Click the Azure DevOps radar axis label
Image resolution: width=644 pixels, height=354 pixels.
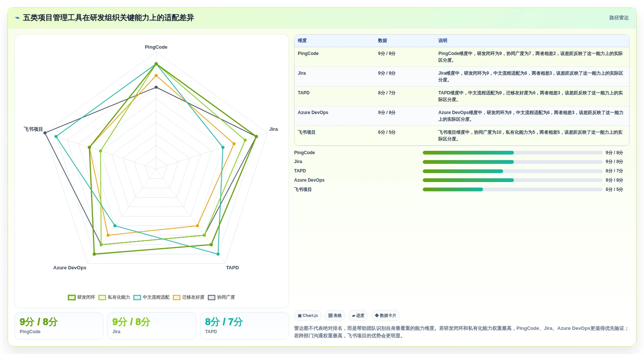(70, 268)
